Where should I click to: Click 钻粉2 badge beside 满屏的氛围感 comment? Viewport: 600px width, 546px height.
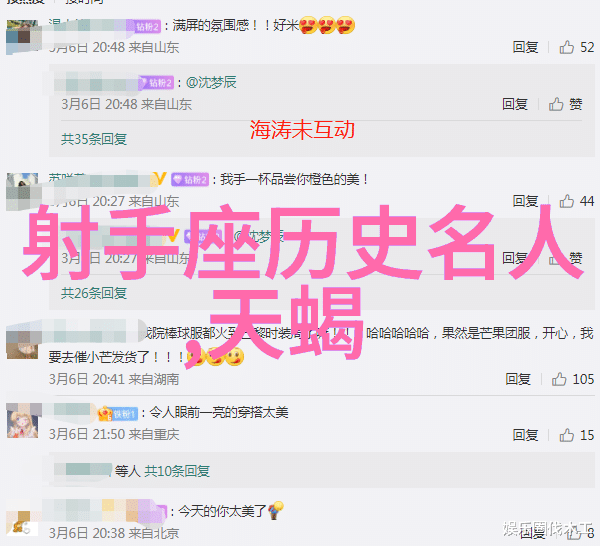147,26
